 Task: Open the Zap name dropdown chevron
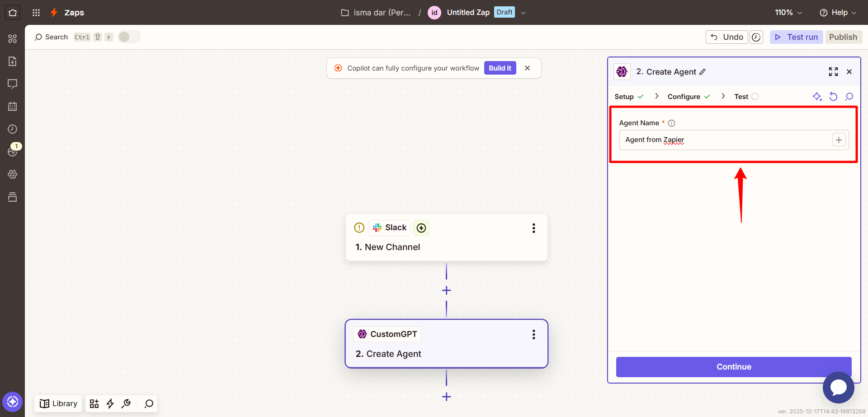point(523,13)
